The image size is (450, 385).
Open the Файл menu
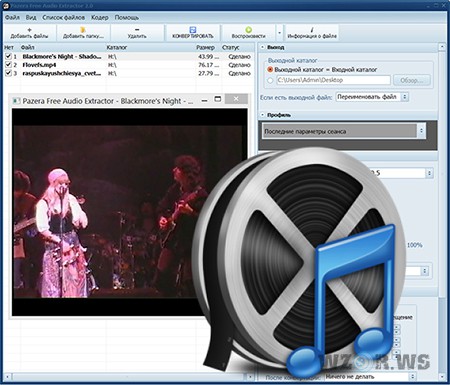12,17
